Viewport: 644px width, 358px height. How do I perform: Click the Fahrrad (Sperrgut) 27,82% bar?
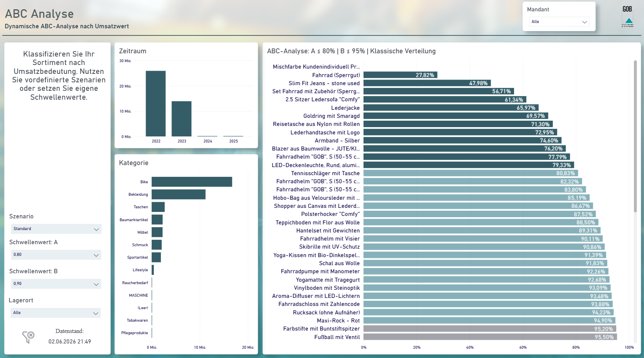pyautogui.click(x=400, y=75)
